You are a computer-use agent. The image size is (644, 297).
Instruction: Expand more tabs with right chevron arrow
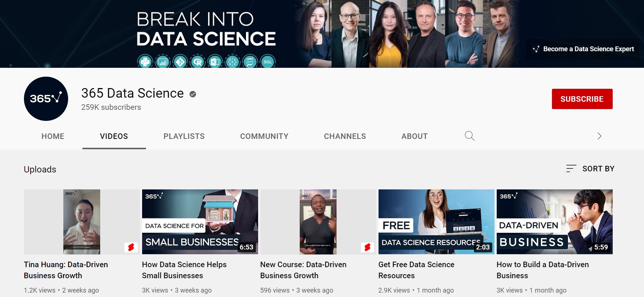599,136
